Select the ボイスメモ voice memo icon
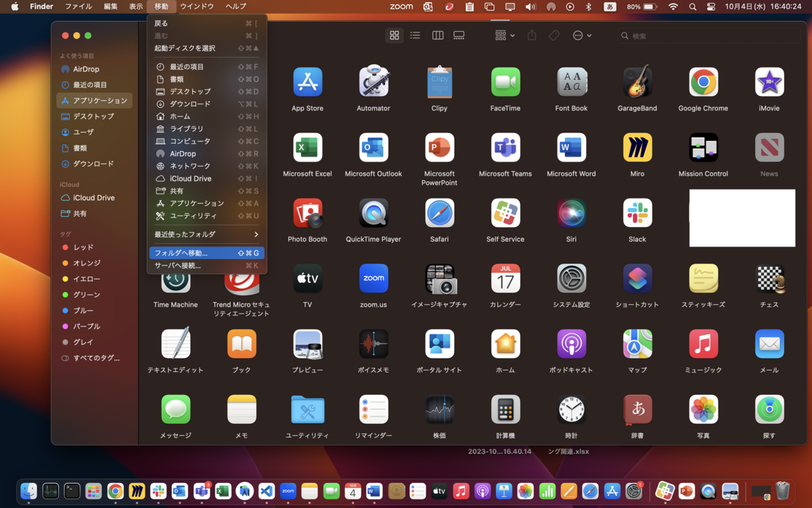 point(374,344)
